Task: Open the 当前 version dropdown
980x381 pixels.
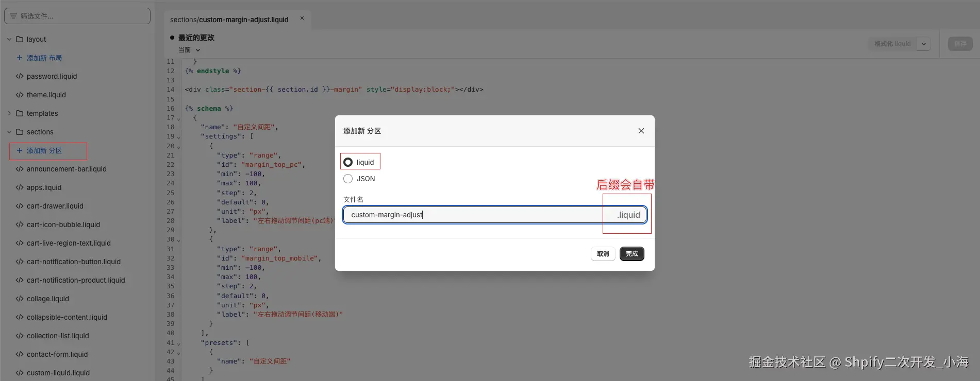Action: click(x=189, y=50)
